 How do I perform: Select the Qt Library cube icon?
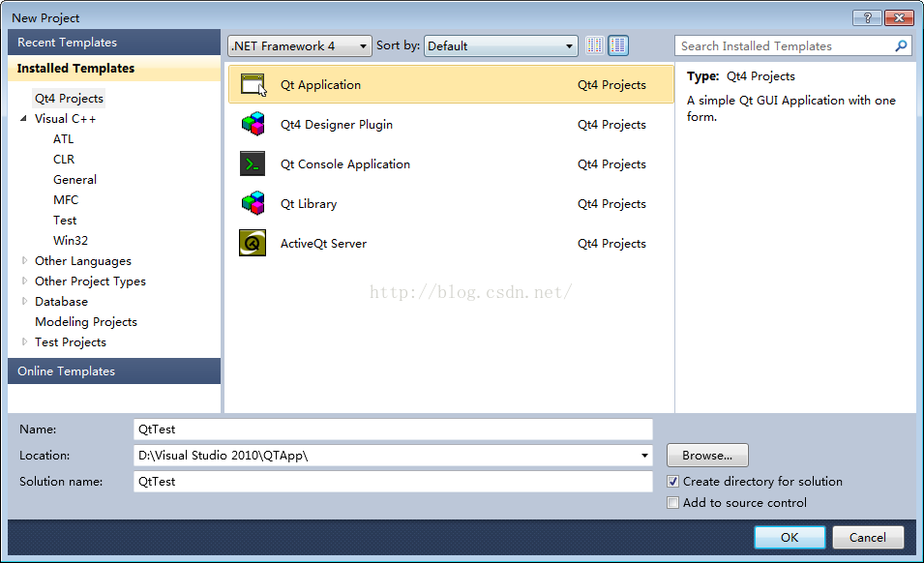(x=253, y=203)
